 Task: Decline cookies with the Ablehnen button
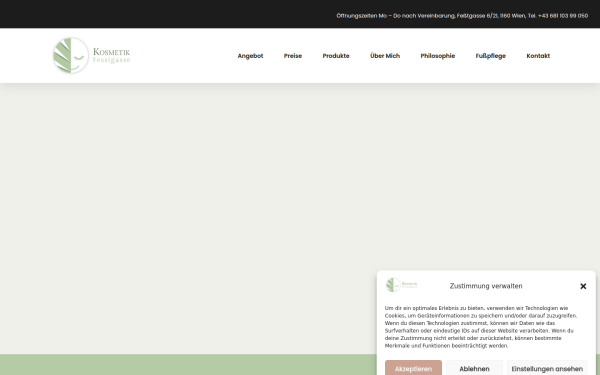click(x=474, y=368)
